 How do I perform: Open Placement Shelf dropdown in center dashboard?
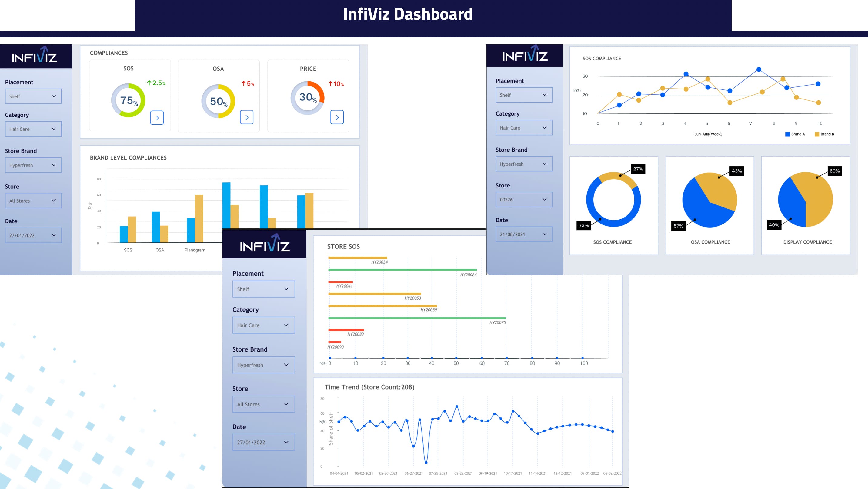263,289
